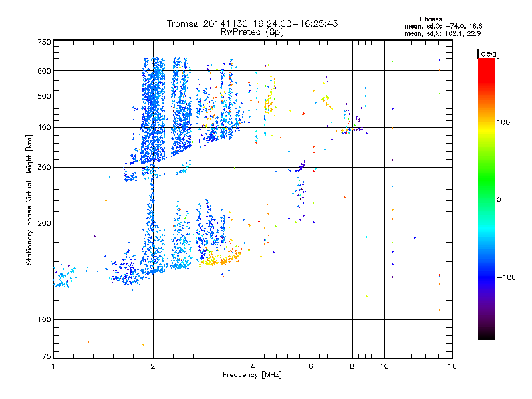
Task: Select the "RwPretec (8p)" subtitle
Action: 252,32
